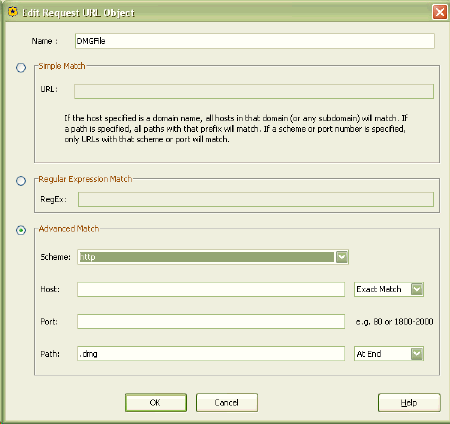The width and height of the screenshot is (450, 424).
Task: Click the Simple Match explanation paragraph
Action: (x=236, y=129)
